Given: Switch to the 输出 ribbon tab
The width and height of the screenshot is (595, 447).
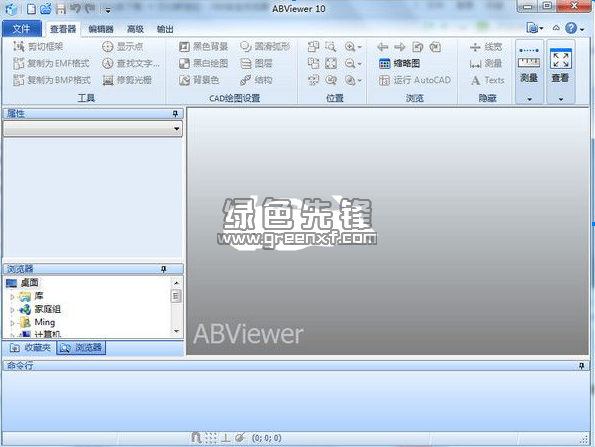Looking at the screenshot, I should click(165, 29).
